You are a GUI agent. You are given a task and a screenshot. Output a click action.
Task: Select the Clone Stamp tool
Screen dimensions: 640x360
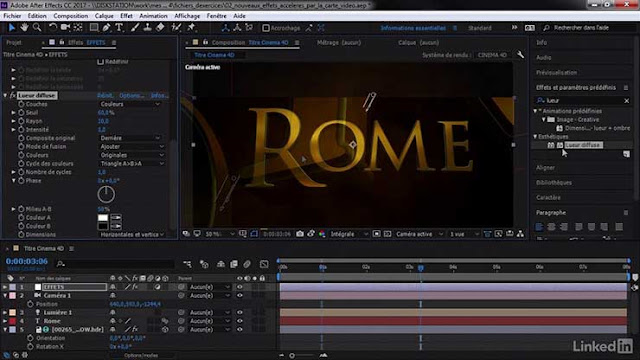(x=147, y=28)
